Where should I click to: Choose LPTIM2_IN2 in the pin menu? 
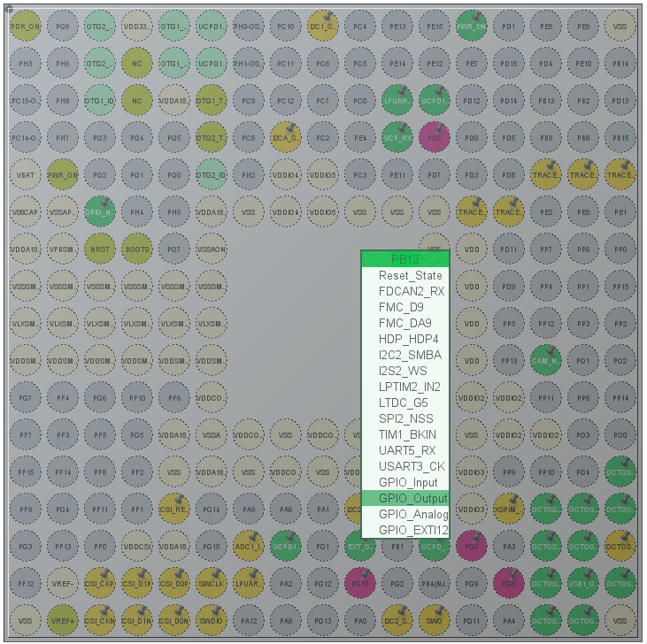click(405, 387)
